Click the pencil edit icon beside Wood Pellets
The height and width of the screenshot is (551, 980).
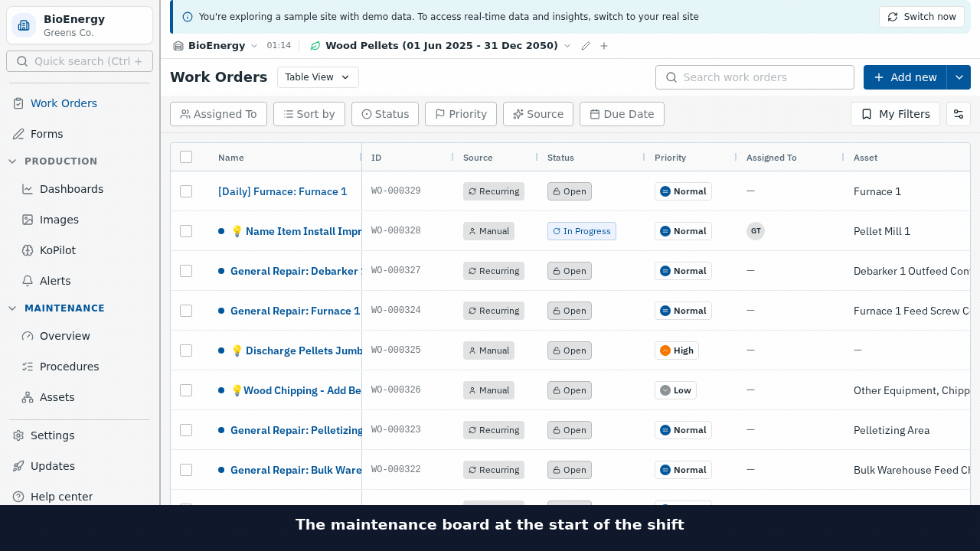(586, 46)
